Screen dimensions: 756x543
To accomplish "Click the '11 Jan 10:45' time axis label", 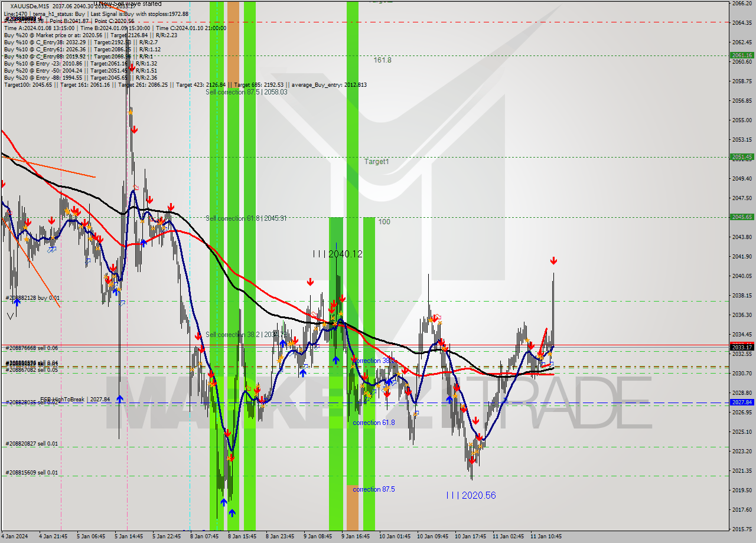I will [x=546, y=537].
